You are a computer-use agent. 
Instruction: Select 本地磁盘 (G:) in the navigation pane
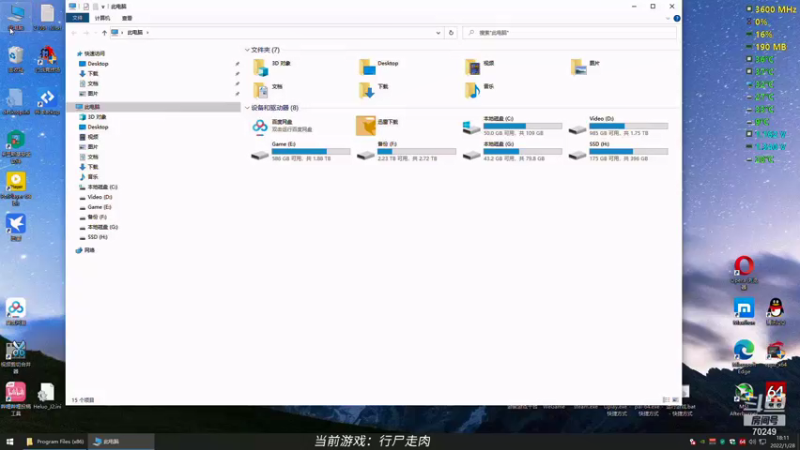click(102, 227)
